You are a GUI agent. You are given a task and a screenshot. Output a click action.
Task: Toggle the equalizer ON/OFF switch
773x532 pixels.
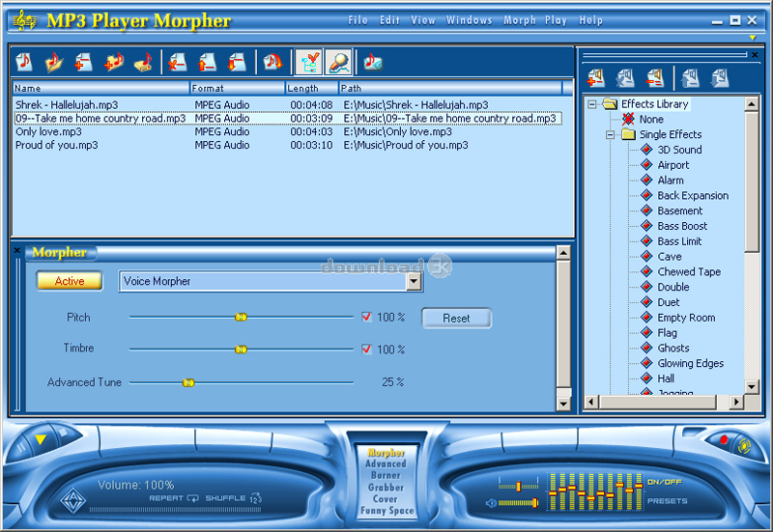point(664,481)
